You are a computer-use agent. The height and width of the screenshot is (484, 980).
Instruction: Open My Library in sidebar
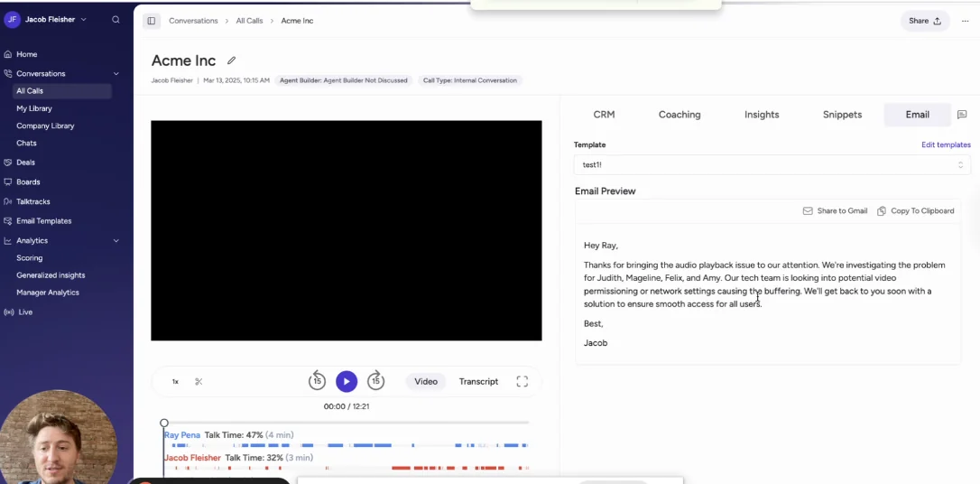tap(33, 108)
